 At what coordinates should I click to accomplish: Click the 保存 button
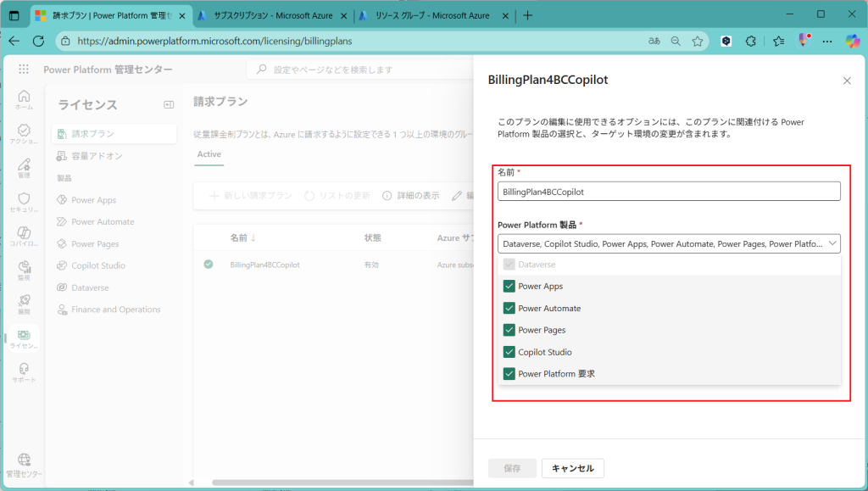[x=512, y=468]
